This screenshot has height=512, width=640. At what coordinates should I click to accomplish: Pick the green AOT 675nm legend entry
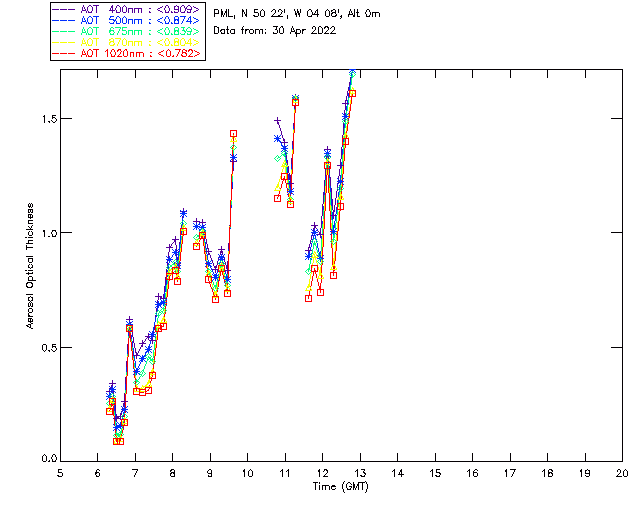pyautogui.click(x=126, y=31)
